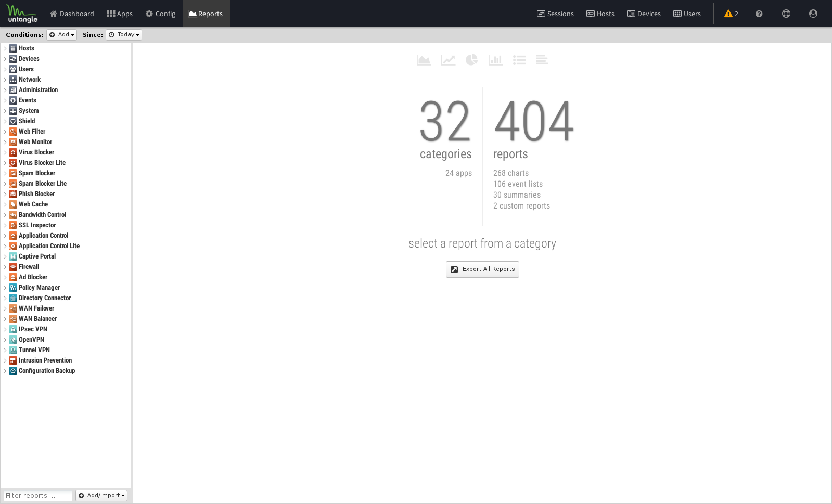Click the OpenVPN category icon
Image resolution: width=832 pixels, height=504 pixels.
pos(13,340)
